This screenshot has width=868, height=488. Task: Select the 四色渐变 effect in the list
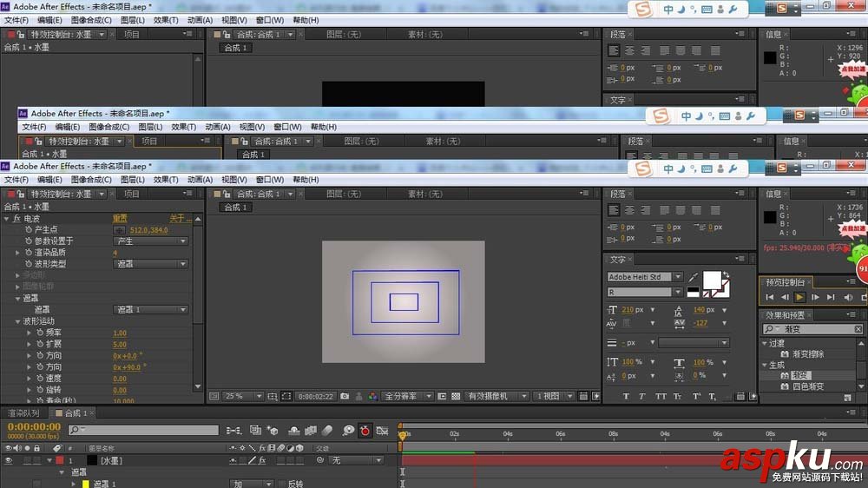pos(807,386)
